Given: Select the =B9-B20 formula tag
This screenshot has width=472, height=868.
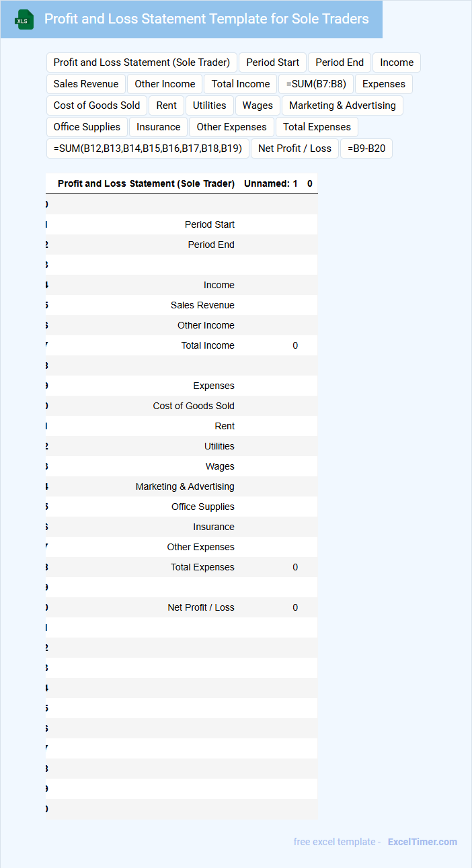Looking at the screenshot, I should click(x=366, y=148).
